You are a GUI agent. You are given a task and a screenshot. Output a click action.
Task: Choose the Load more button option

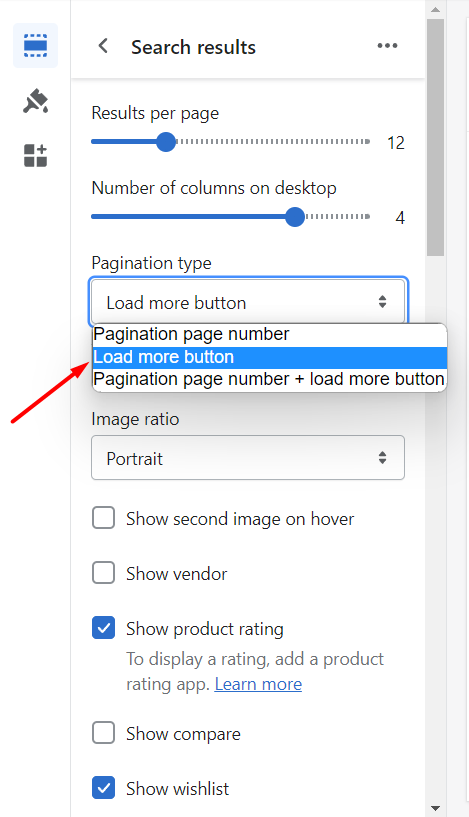tap(269, 357)
